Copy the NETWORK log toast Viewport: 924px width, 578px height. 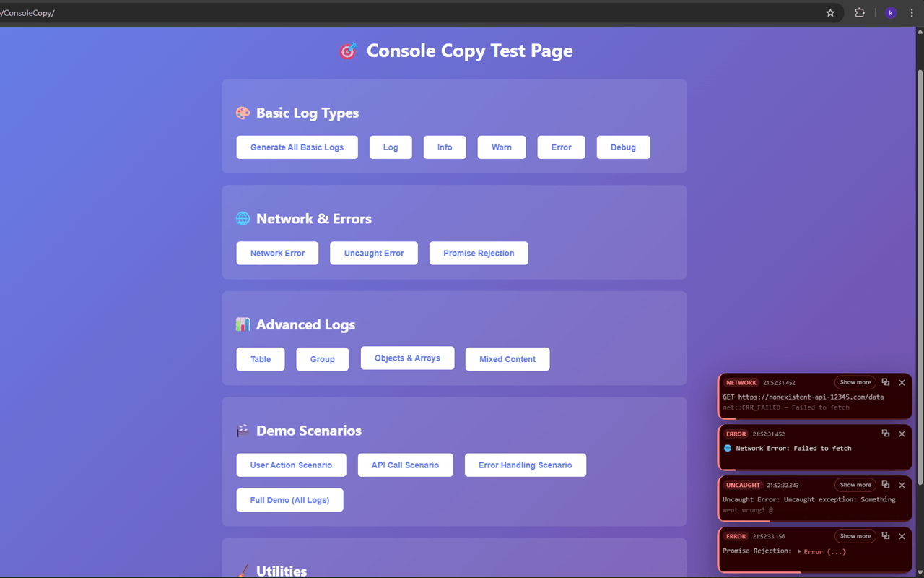pos(886,382)
